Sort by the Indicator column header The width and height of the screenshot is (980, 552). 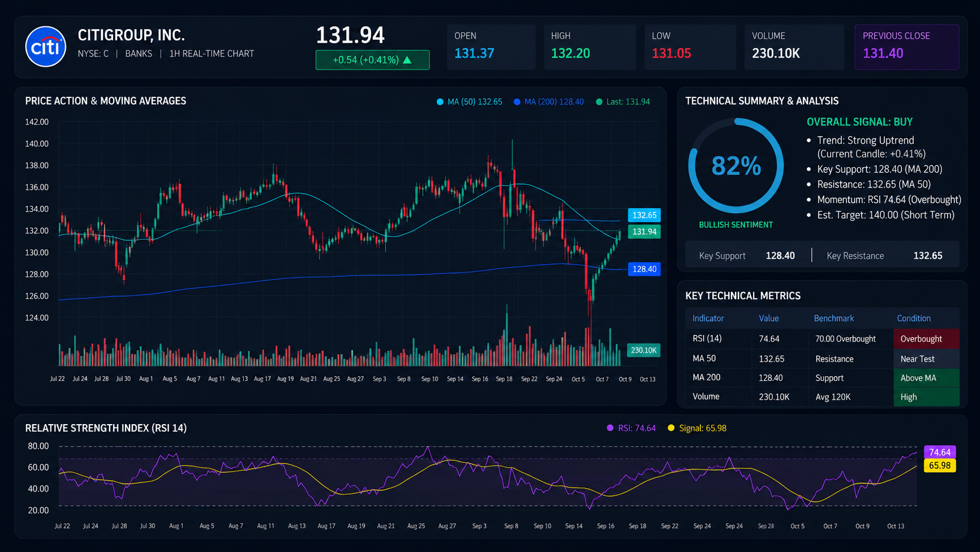[708, 319]
